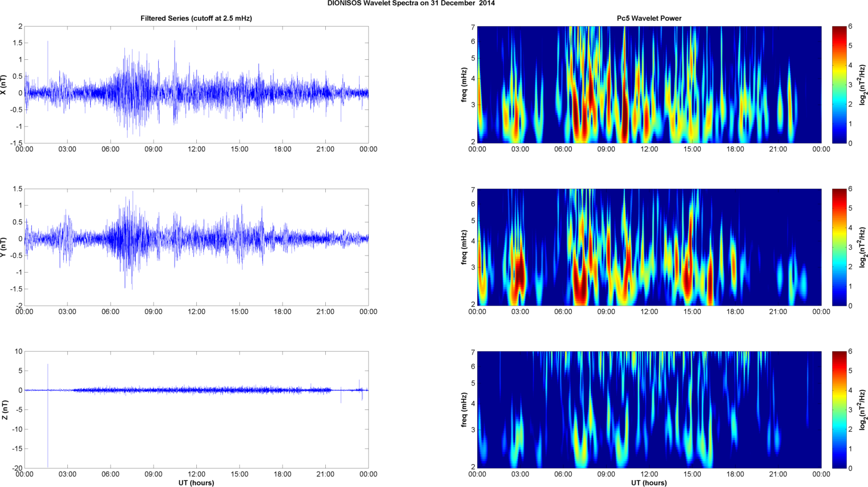
Task: Click the 12:00 tick under the X series plot
Action: (196, 149)
